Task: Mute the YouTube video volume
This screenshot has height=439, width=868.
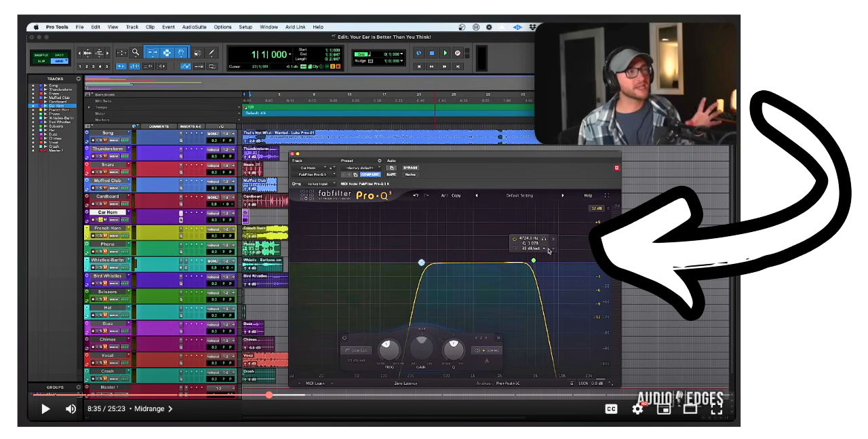Action: (71, 408)
